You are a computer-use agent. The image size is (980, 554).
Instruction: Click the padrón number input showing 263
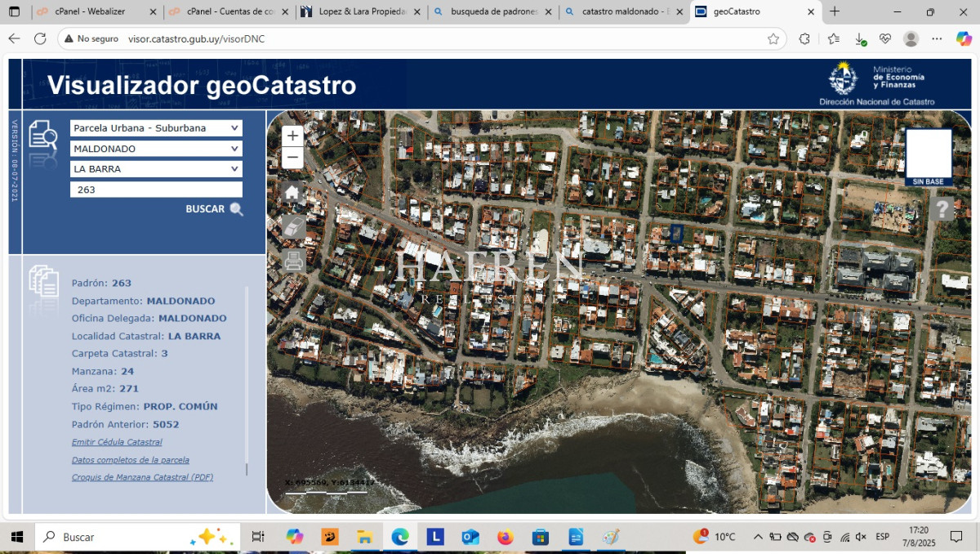pyautogui.click(x=156, y=189)
